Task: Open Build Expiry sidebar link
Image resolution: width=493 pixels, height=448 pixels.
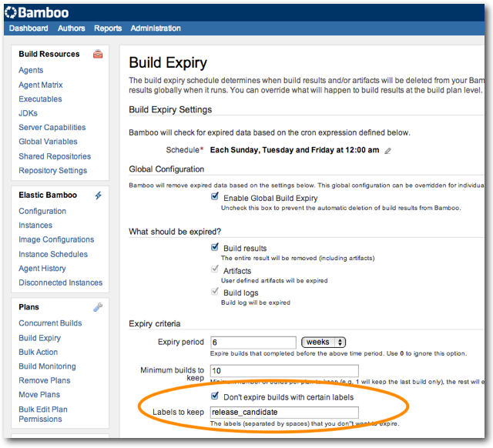Action: [x=39, y=338]
